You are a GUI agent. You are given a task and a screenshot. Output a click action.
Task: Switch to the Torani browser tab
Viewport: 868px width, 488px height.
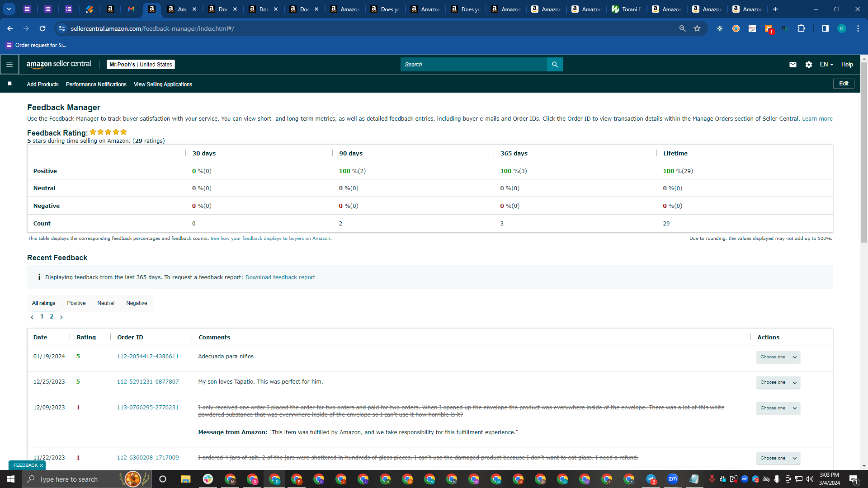pos(627,9)
